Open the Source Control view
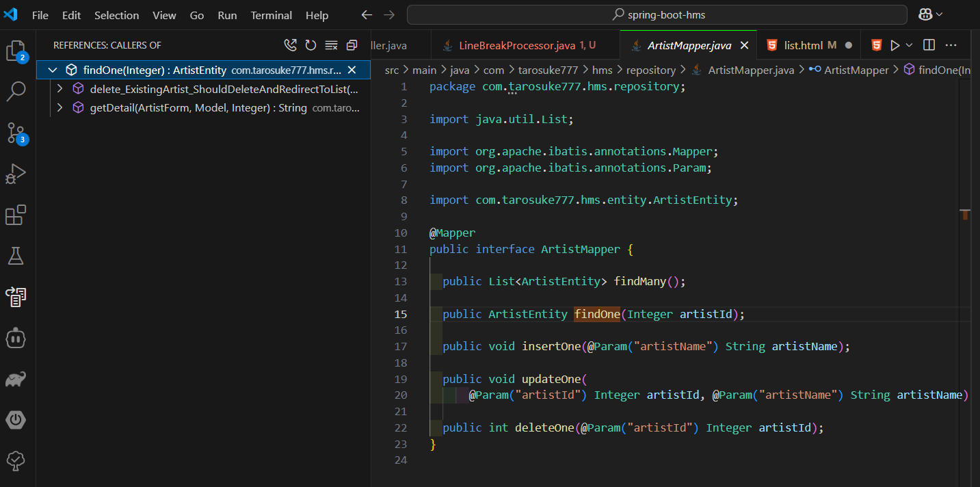Screen dimensions: 980x487 [x=16, y=134]
